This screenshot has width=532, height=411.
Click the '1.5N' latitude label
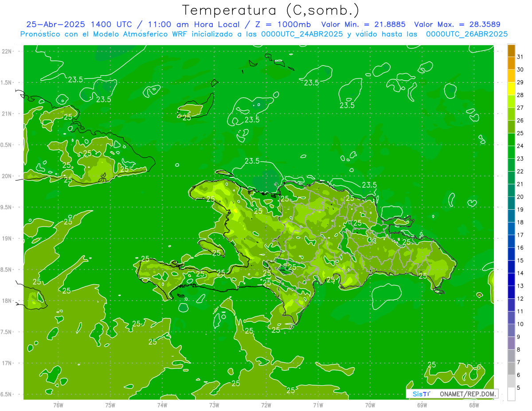[7, 82]
